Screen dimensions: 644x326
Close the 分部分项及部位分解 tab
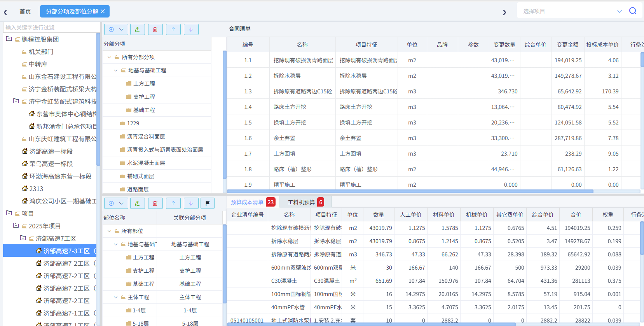(x=103, y=12)
